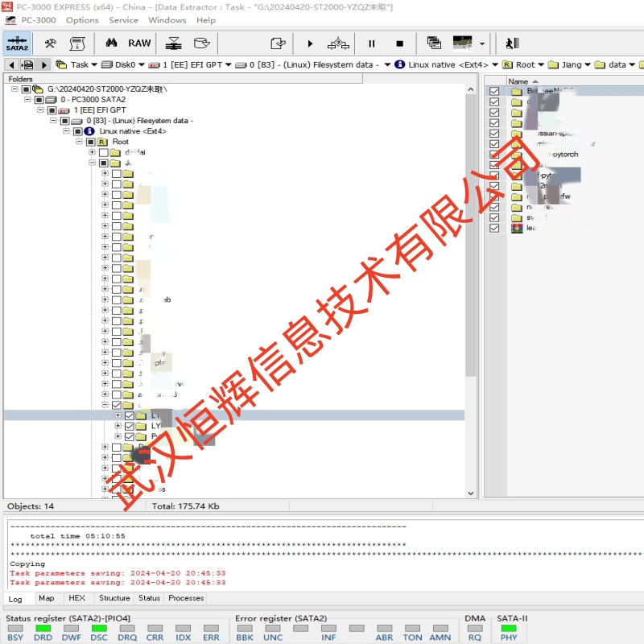Open the dropdown arrow beside the picture icon
The width and height of the screenshot is (644, 644).
coord(482,43)
